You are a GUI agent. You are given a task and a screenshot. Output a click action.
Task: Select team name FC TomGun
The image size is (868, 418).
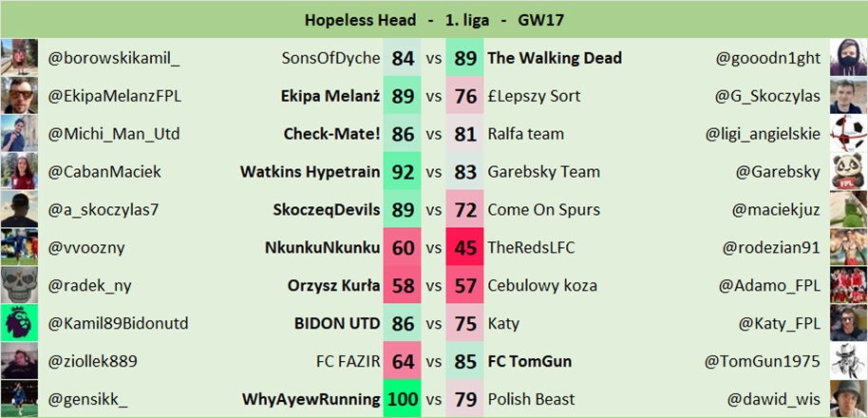pyautogui.click(x=531, y=361)
